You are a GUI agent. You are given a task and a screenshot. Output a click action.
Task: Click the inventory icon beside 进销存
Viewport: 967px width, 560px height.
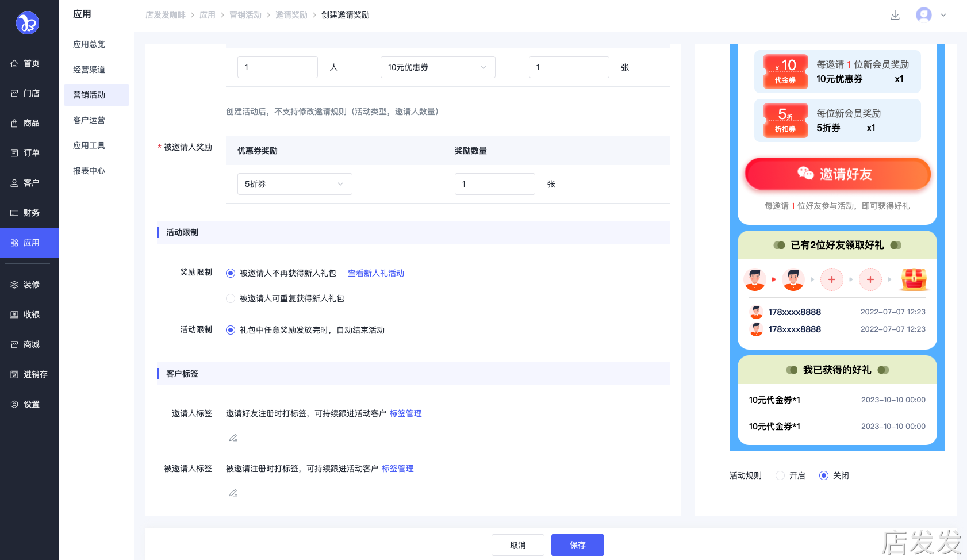(14, 374)
